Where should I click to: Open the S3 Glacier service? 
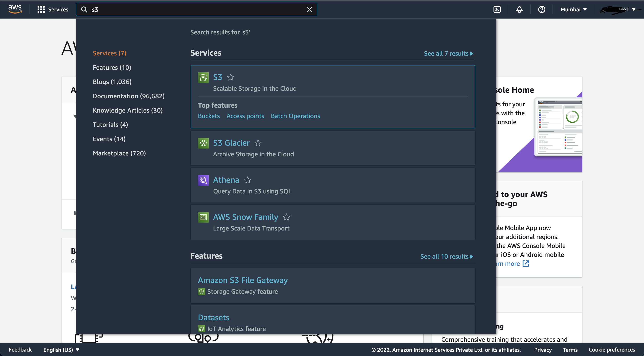pyautogui.click(x=231, y=143)
